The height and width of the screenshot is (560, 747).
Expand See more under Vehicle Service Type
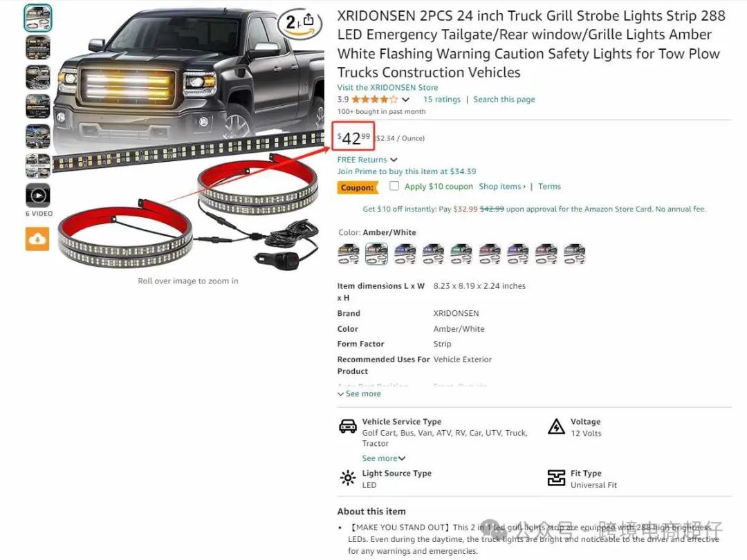coord(383,458)
